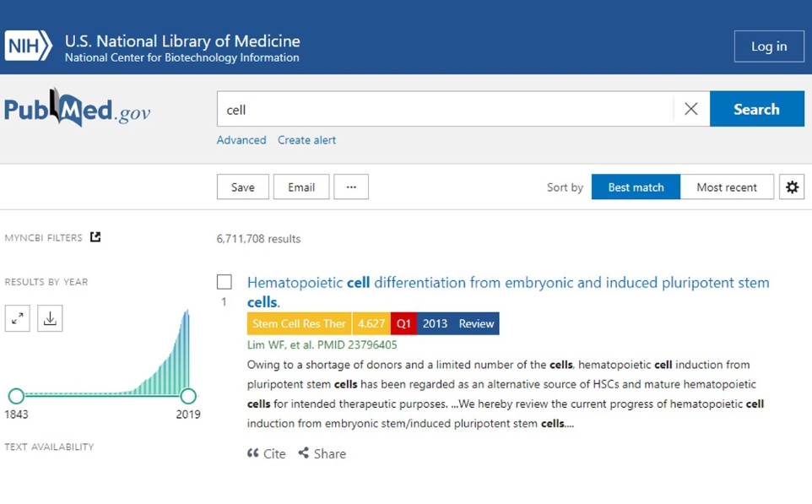This screenshot has width=812, height=504.
Task: Share the first search result
Action: (322, 453)
